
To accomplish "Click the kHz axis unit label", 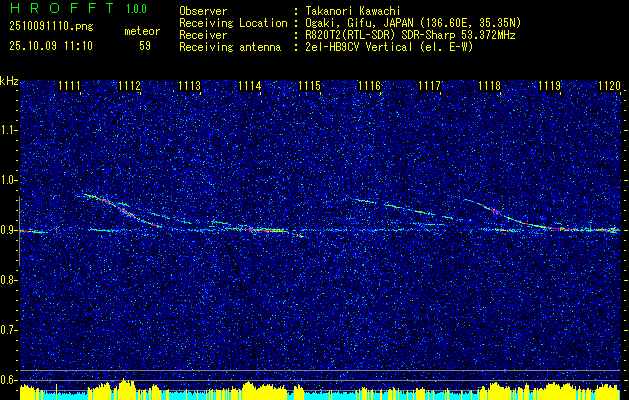I will (x=9, y=81).
